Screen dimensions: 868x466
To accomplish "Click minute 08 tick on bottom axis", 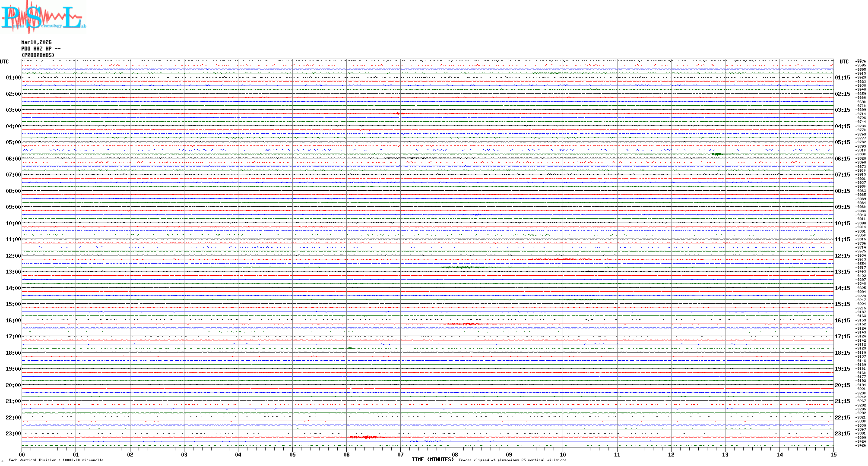I will click(455, 454).
